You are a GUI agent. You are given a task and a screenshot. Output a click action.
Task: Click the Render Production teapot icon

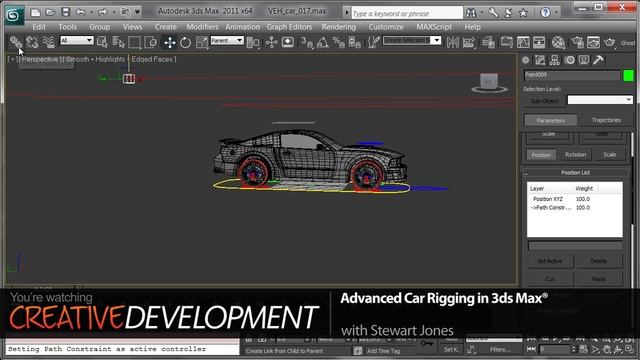609,42
